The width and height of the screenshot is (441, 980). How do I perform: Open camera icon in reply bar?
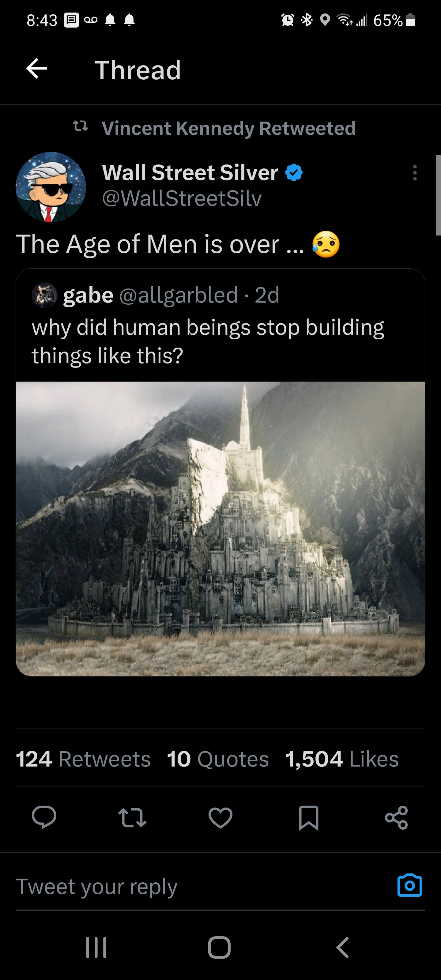tap(410, 886)
